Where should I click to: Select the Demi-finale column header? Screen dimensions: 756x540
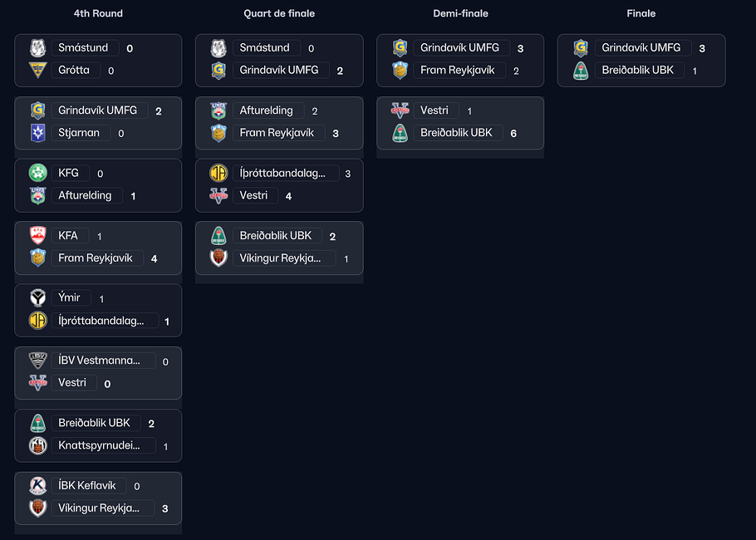pyautogui.click(x=460, y=13)
